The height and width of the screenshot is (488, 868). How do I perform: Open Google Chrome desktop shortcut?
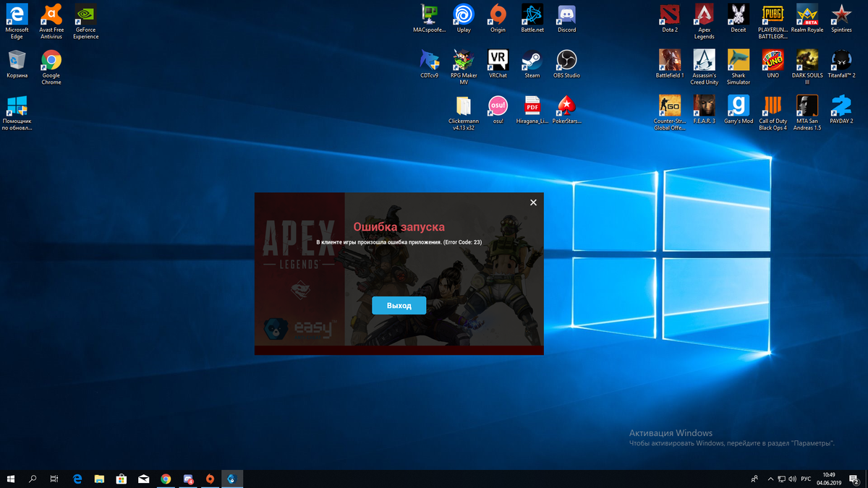pyautogui.click(x=51, y=67)
